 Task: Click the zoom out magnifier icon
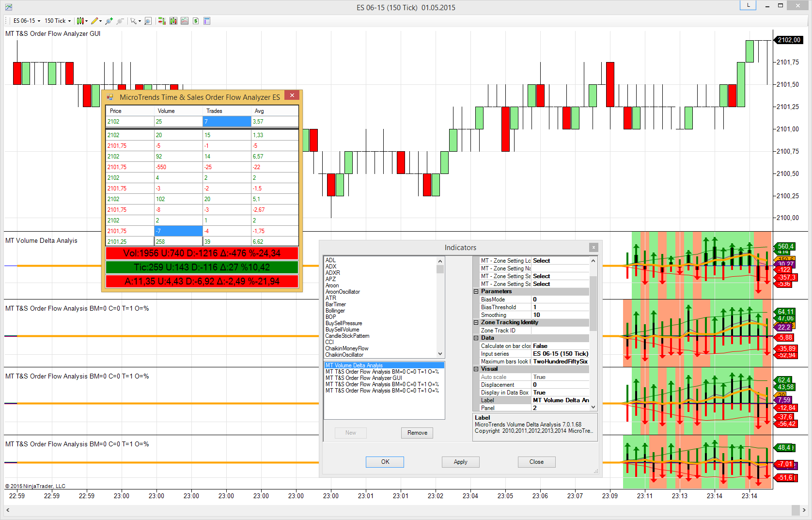(x=120, y=21)
